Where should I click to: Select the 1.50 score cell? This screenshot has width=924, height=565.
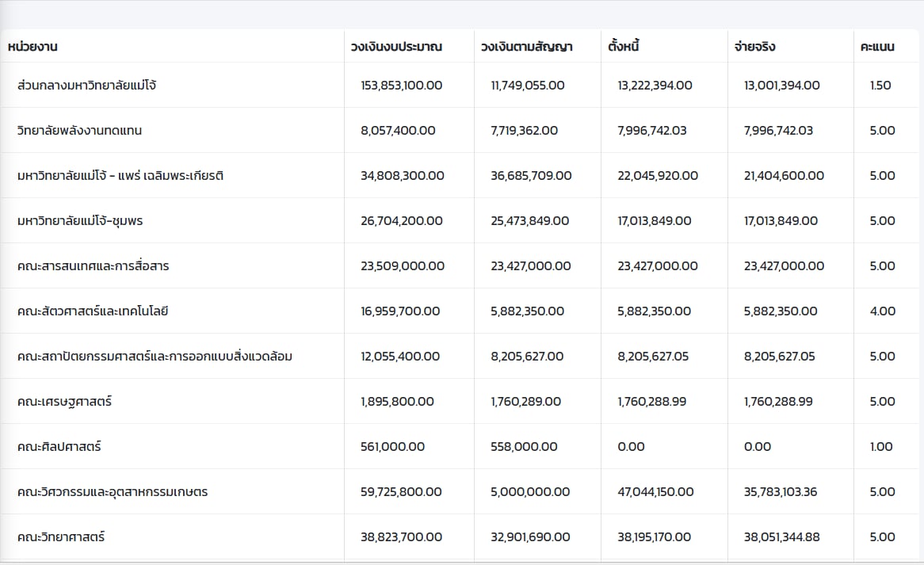click(880, 85)
